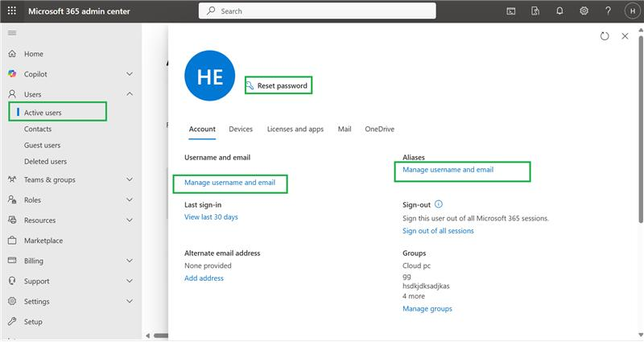The height and width of the screenshot is (342, 644).
Task: Expand the Resources chevron
Action: pos(130,220)
